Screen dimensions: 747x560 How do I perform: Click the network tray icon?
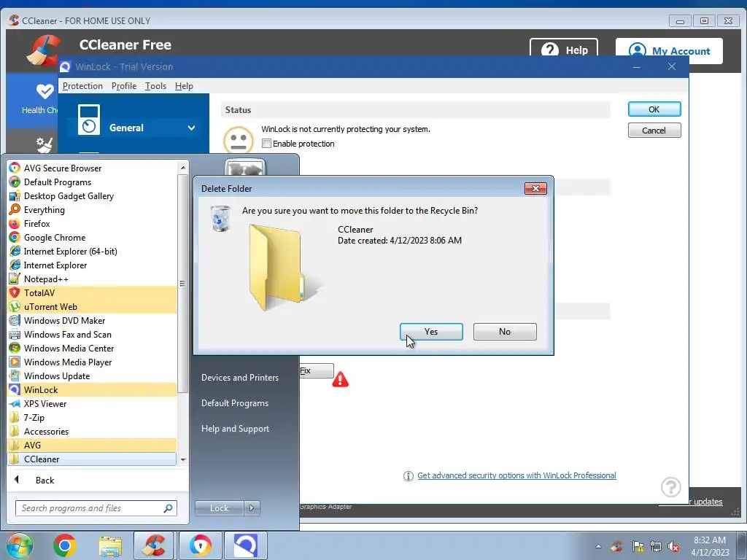click(656, 547)
